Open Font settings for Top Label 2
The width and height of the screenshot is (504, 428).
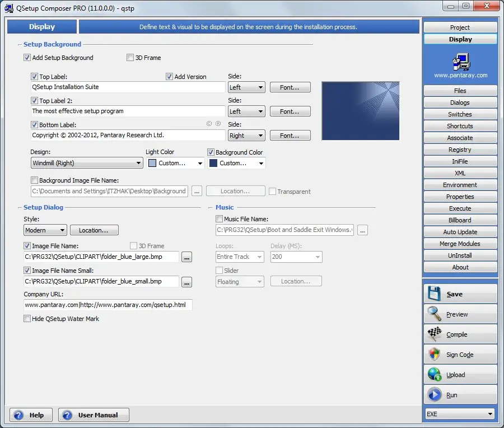[x=290, y=111]
